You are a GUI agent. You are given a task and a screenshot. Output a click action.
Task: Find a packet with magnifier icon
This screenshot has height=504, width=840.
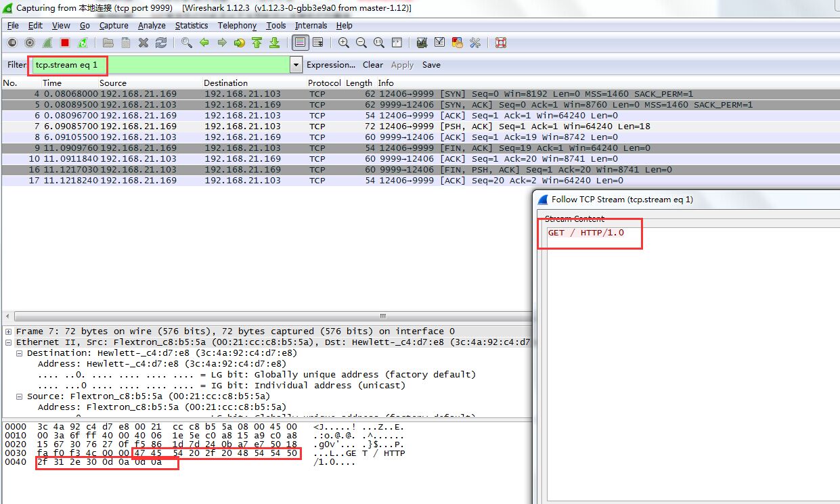click(187, 43)
